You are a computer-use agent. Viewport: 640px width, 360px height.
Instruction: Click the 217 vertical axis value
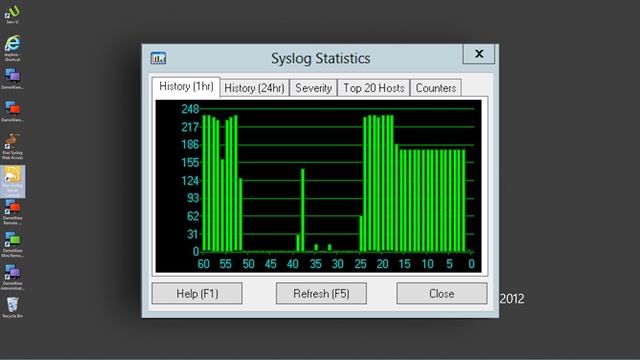pos(190,127)
